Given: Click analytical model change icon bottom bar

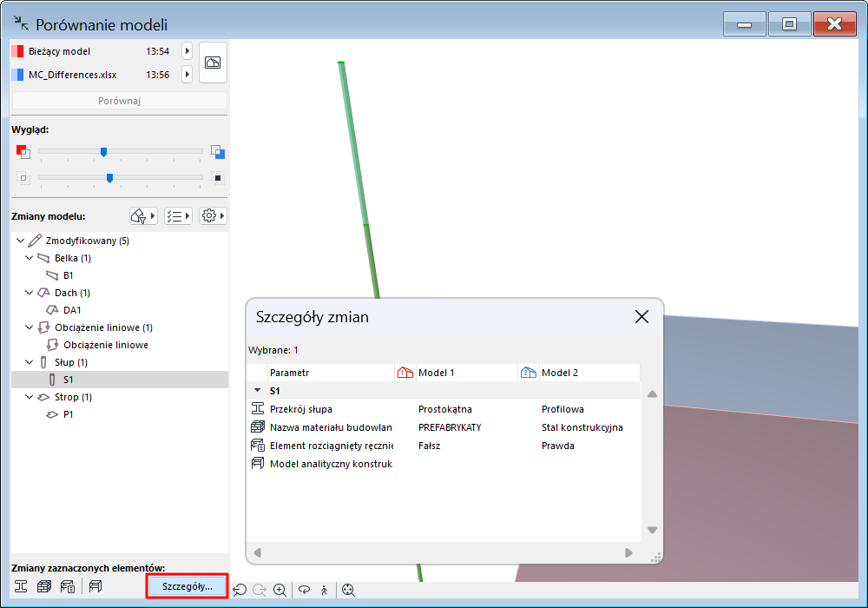Looking at the screenshot, I should 95,585.
